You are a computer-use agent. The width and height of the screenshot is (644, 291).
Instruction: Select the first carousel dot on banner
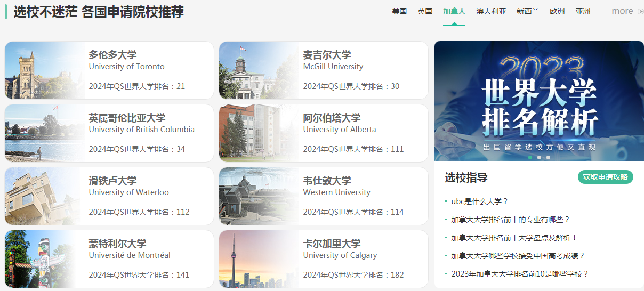click(530, 157)
